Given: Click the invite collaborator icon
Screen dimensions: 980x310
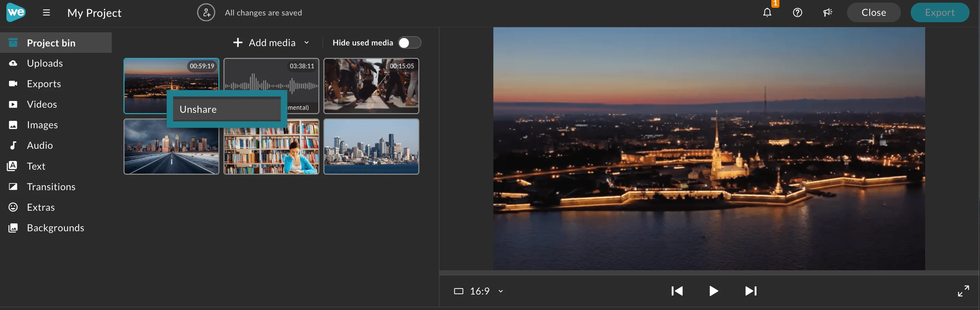Looking at the screenshot, I should [206, 12].
